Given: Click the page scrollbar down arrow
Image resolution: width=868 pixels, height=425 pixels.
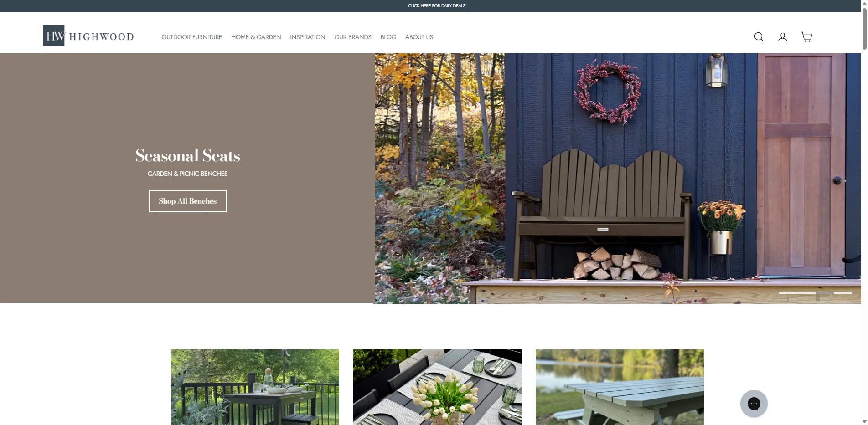Looking at the screenshot, I should click(x=864, y=422).
